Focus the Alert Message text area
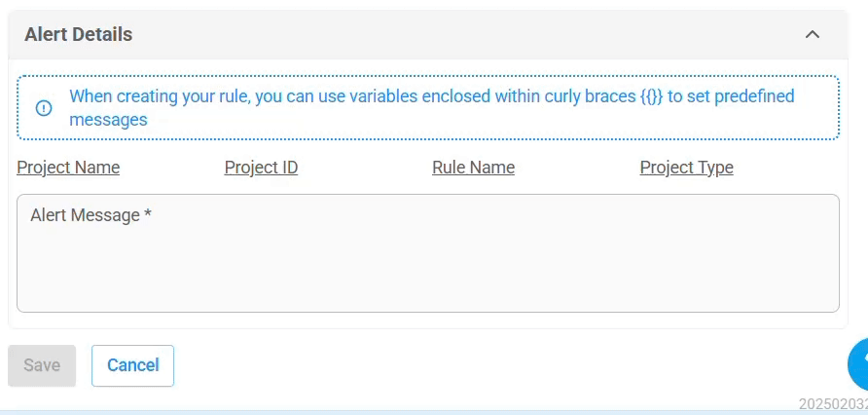Screen dimensions: 868x415 tap(428, 253)
